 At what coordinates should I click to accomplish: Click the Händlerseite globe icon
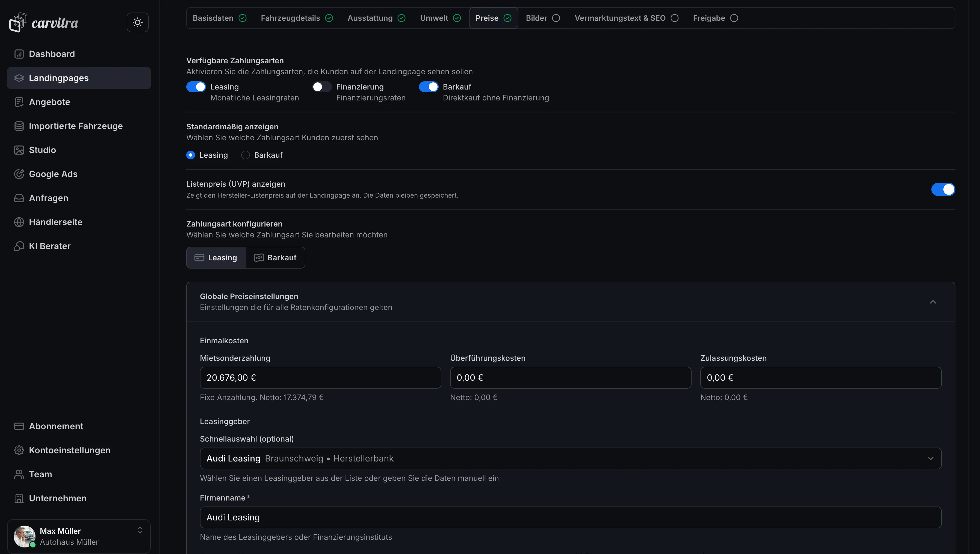(x=19, y=222)
